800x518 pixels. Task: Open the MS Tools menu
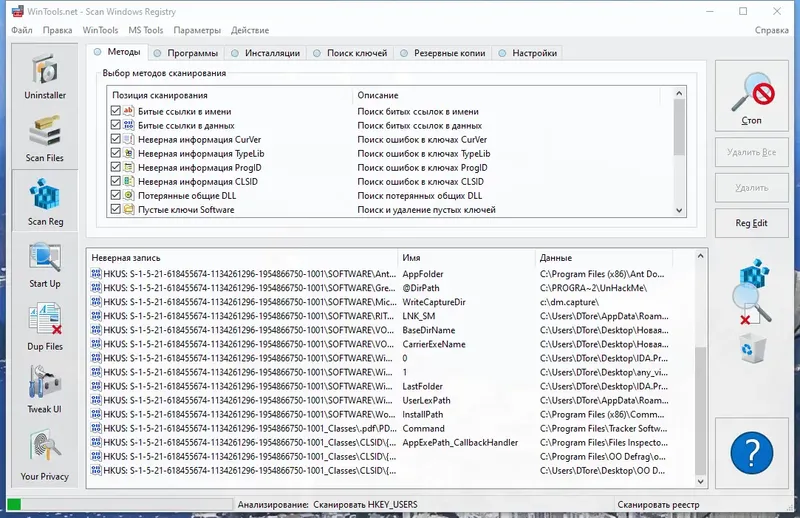tap(145, 30)
